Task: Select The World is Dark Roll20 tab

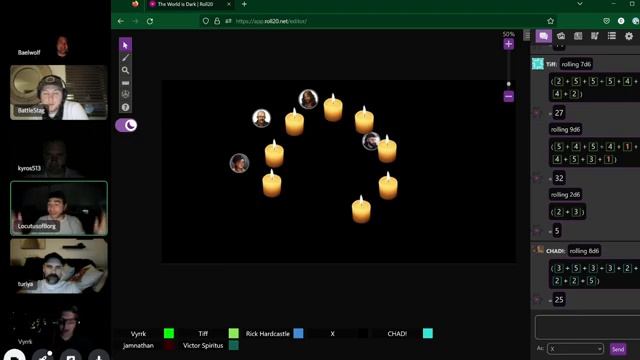Action: (x=190, y=4)
